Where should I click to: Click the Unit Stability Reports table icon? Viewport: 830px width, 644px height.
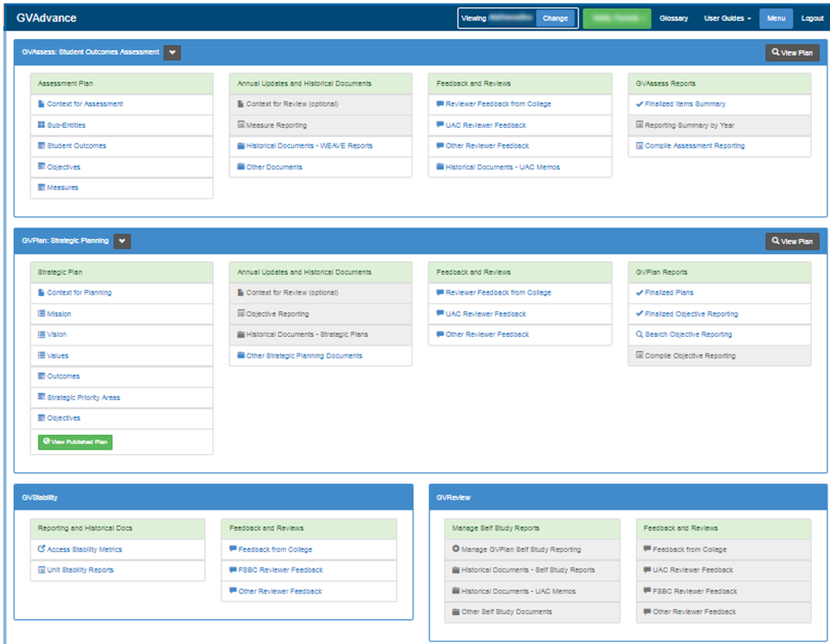[x=41, y=570]
